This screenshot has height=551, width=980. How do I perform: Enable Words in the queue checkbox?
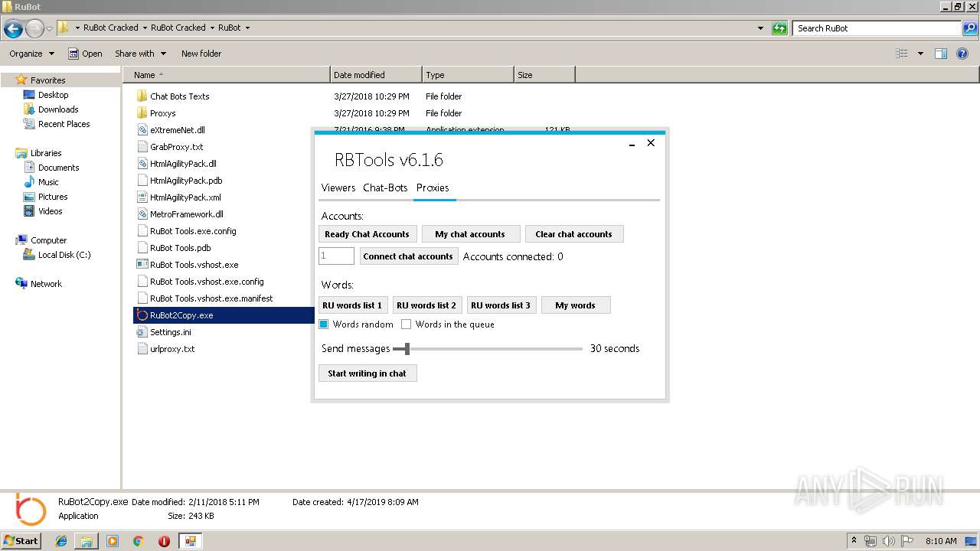pos(407,324)
